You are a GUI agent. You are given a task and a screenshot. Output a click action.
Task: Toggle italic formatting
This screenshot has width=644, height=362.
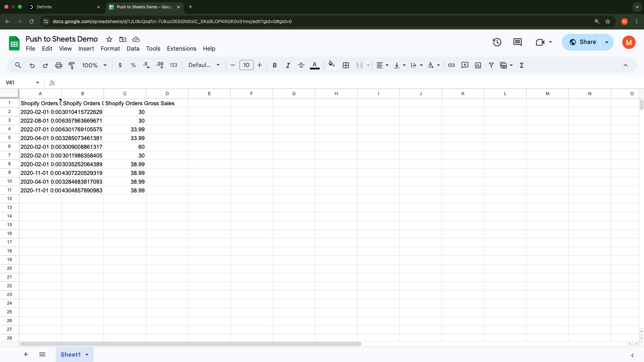288,65
